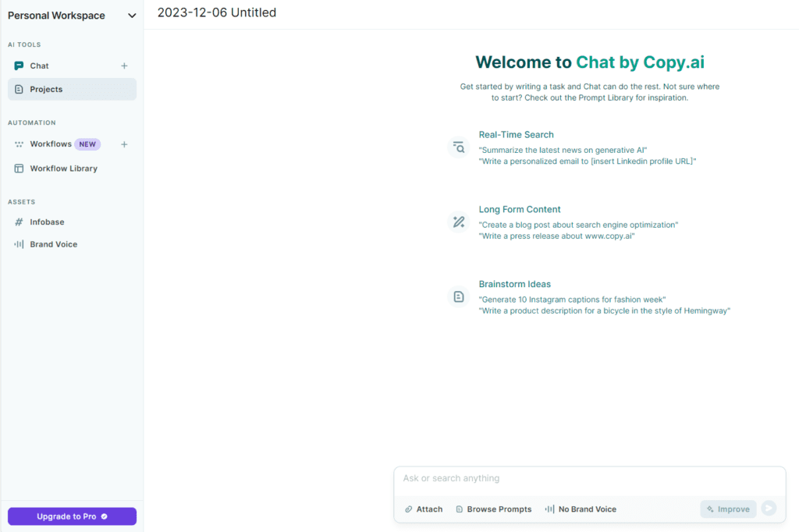Click the Improve button
799x532 pixels.
(728, 509)
